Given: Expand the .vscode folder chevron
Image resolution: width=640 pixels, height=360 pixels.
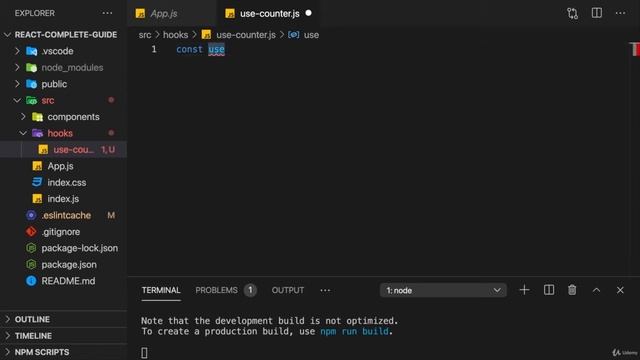Looking at the screenshot, I should pos(17,51).
